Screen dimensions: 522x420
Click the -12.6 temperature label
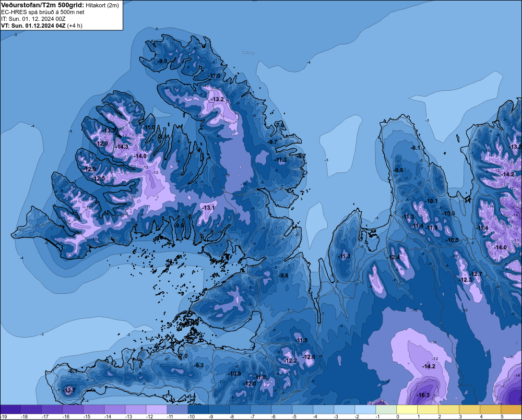coord(309,357)
